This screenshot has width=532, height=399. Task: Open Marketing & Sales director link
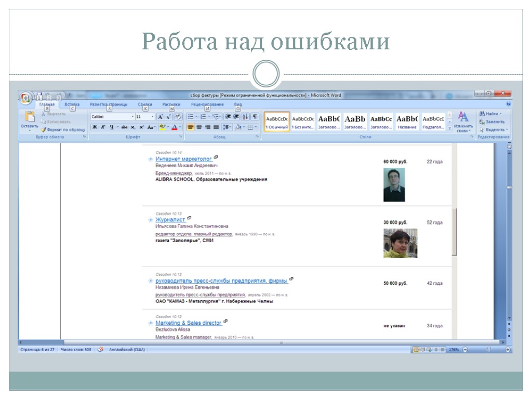(x=189, y=323)
